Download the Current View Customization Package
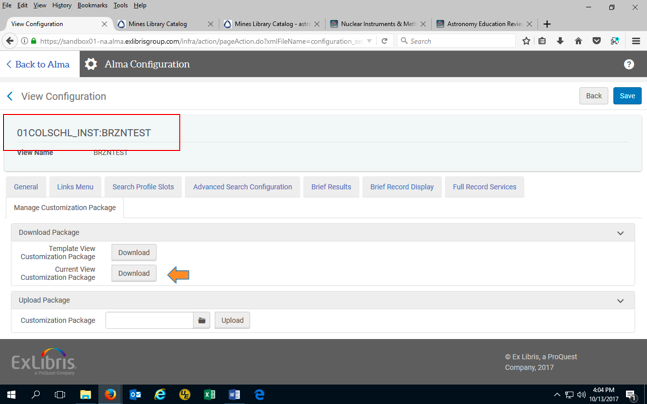This screenshot has height=404, width=647. [134, 273]
